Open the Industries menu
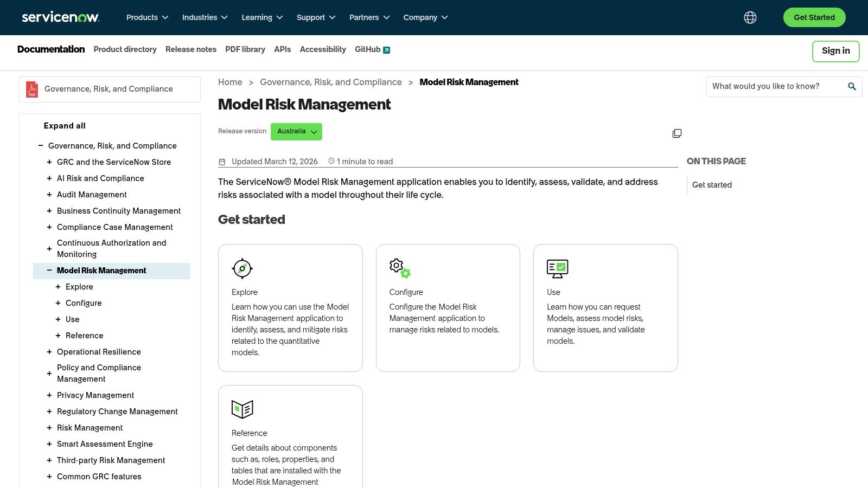868x488 pixels. click(x=205, y=17)
